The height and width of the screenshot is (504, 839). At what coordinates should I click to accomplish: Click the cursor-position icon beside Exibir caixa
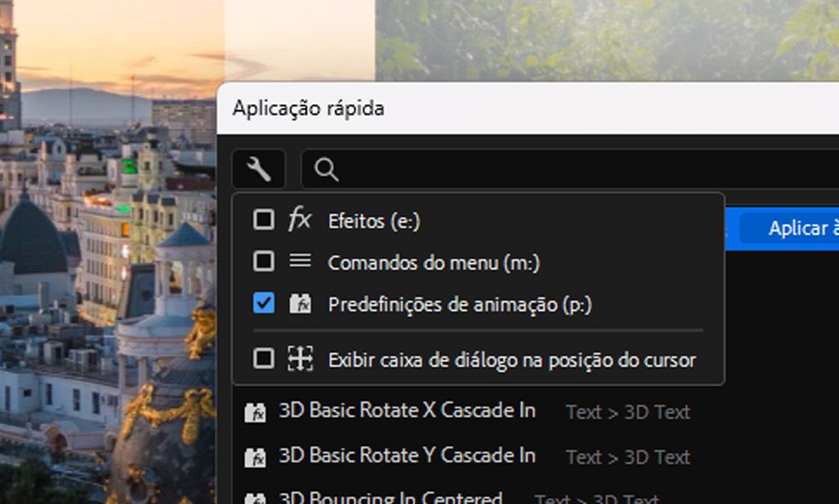click(300, 359)
